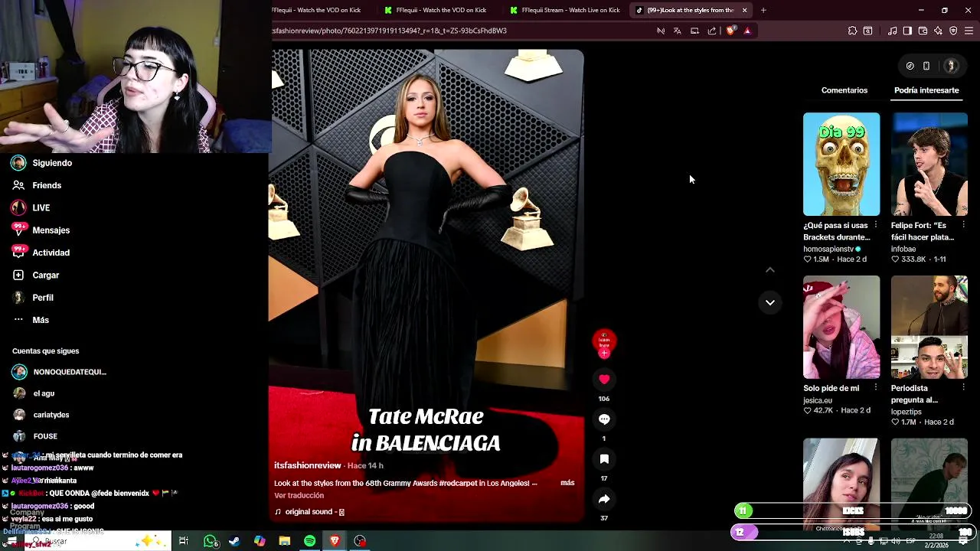
Task: Open the Periodista pregunta video thumbnail
Action: 929,327
